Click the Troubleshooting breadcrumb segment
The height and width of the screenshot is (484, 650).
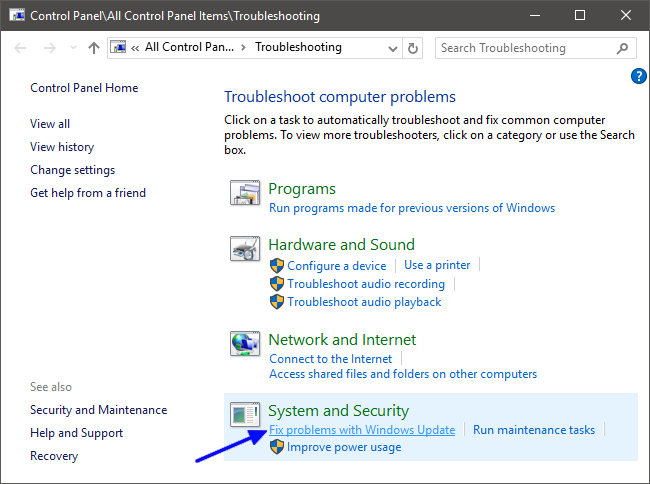point(298,47)
